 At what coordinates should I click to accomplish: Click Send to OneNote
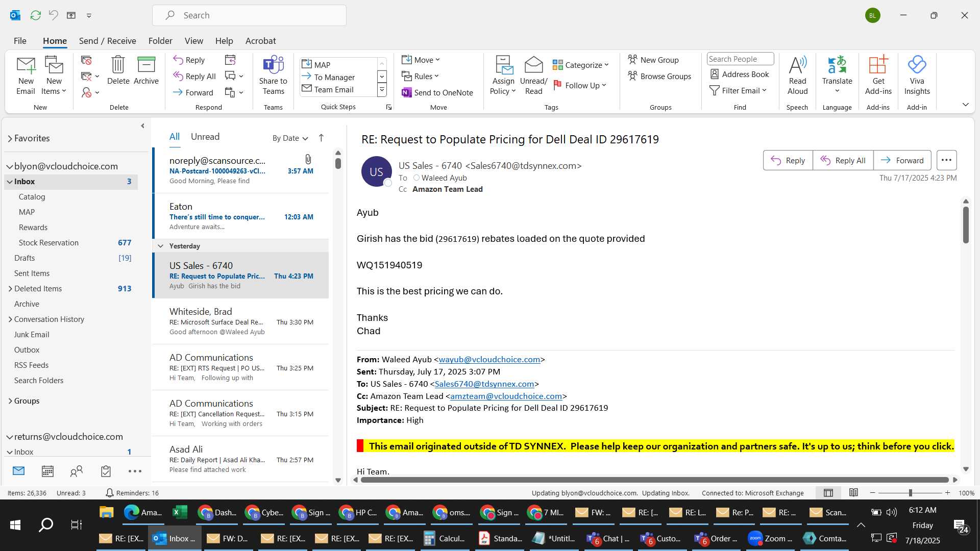click(x=437, y=92)
